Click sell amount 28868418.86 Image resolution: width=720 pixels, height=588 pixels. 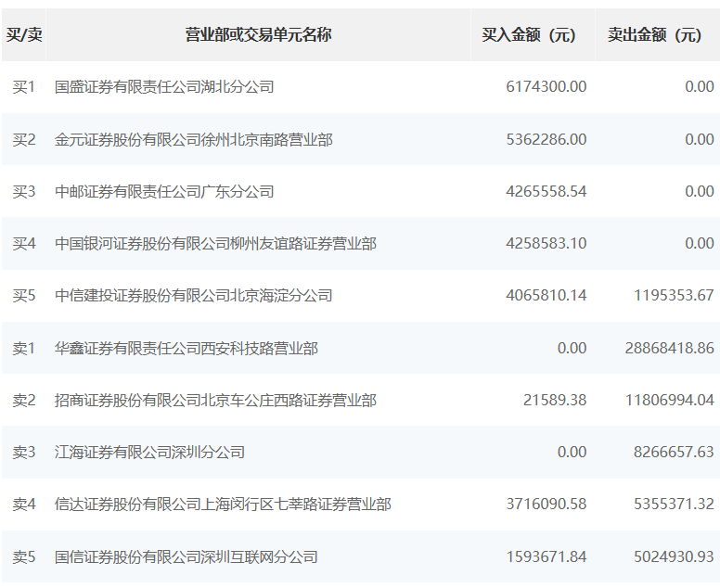(670, 349)
